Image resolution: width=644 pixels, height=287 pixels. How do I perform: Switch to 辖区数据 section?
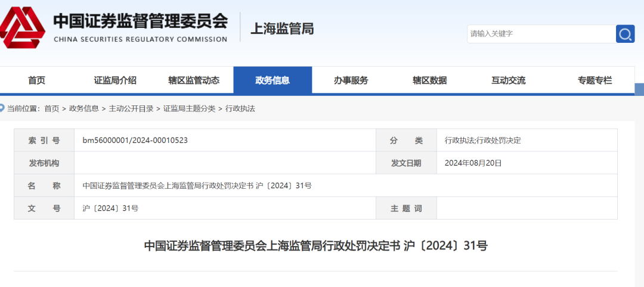click(x=429, y=80)
